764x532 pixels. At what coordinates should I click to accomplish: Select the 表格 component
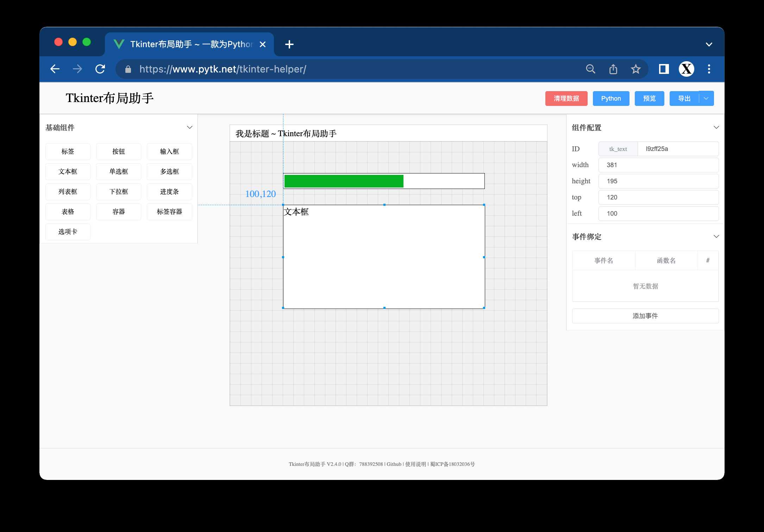(x=68, y=212)
